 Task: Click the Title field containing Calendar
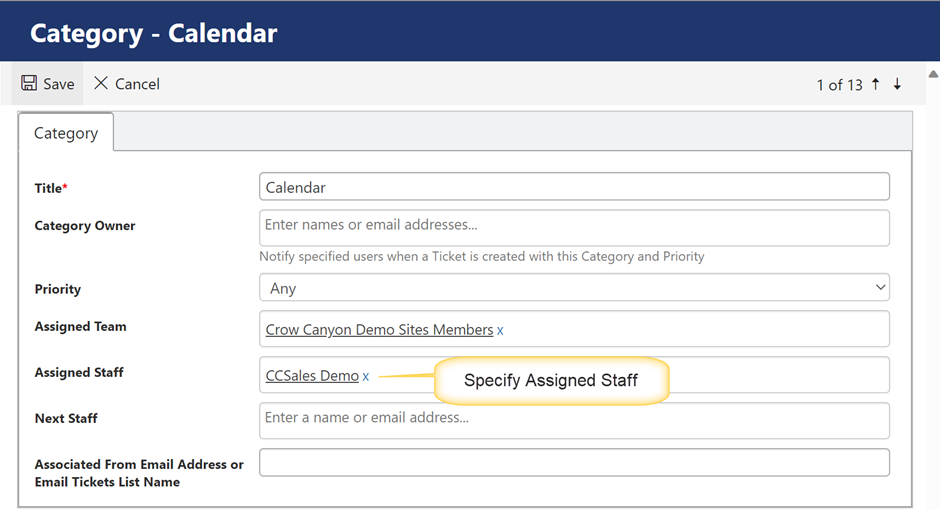574,187
